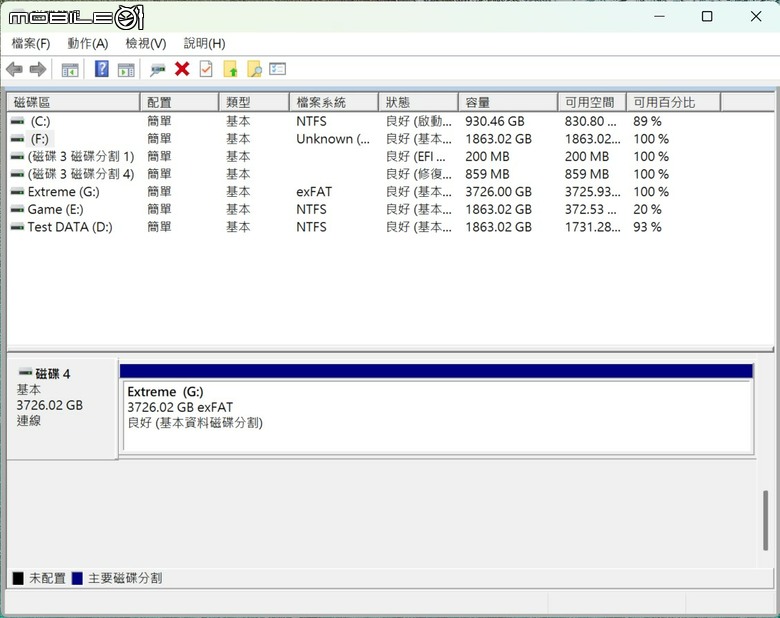Click the 3725.93 free space cell

tap(592, 192)
